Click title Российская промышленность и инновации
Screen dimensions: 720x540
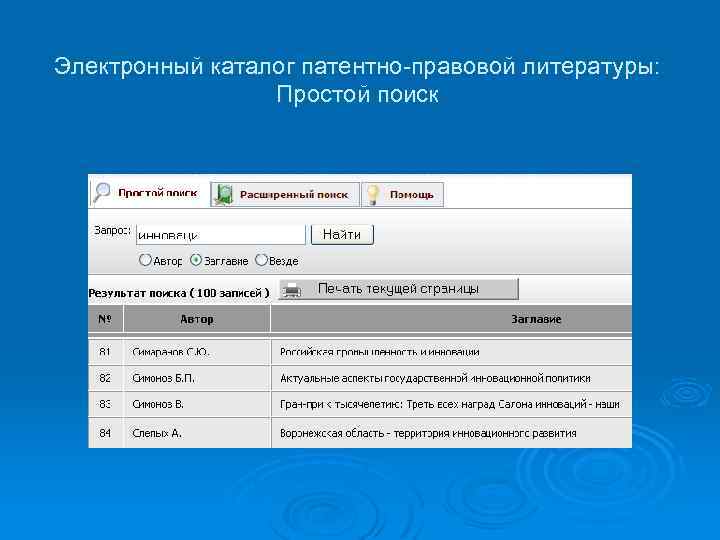coord(380,352)
